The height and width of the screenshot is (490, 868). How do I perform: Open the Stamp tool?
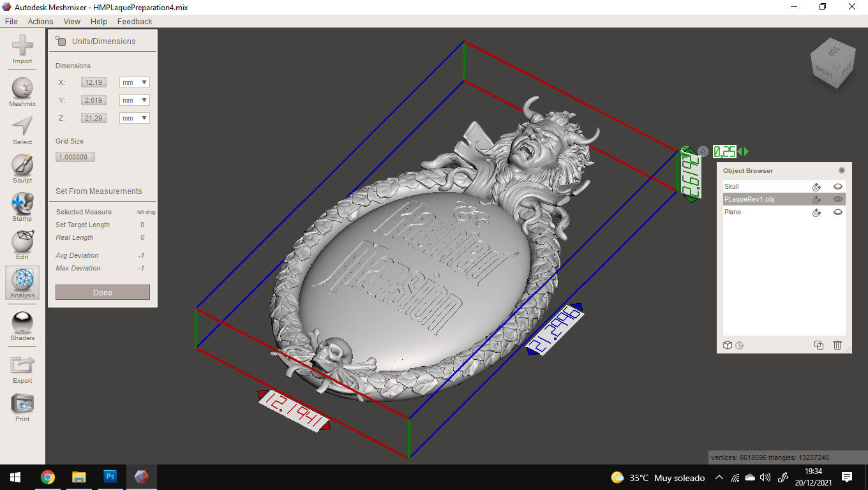22,207
